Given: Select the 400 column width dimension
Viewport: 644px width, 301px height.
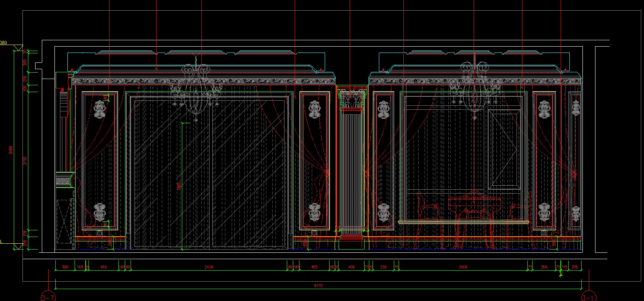Looking at the screenshot, I should pyautogui.click(x=351, y=267).
